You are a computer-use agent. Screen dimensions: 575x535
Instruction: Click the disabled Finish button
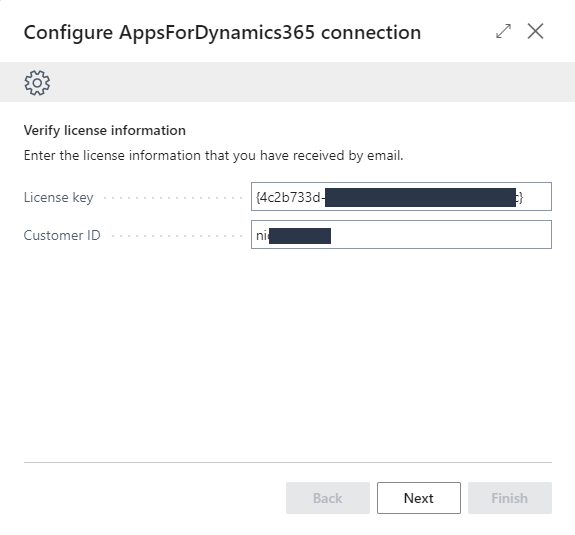510,498
